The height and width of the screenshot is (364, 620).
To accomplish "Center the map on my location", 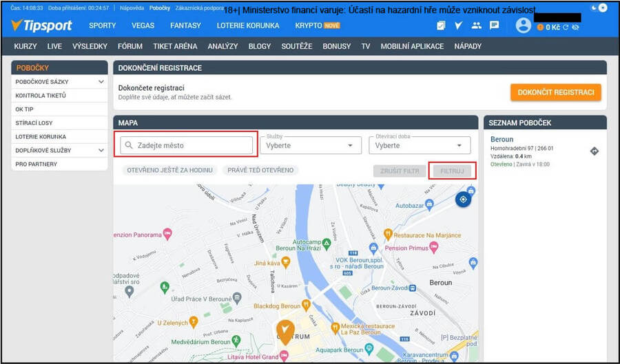I will pos(463,200).
